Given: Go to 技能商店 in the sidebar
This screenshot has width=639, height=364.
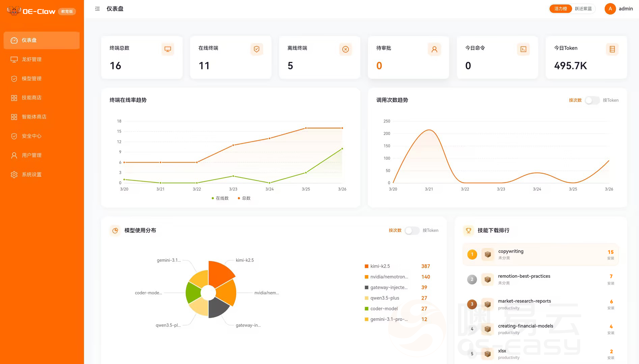Looking at the screenshot, I should click(x=32, y=98).
